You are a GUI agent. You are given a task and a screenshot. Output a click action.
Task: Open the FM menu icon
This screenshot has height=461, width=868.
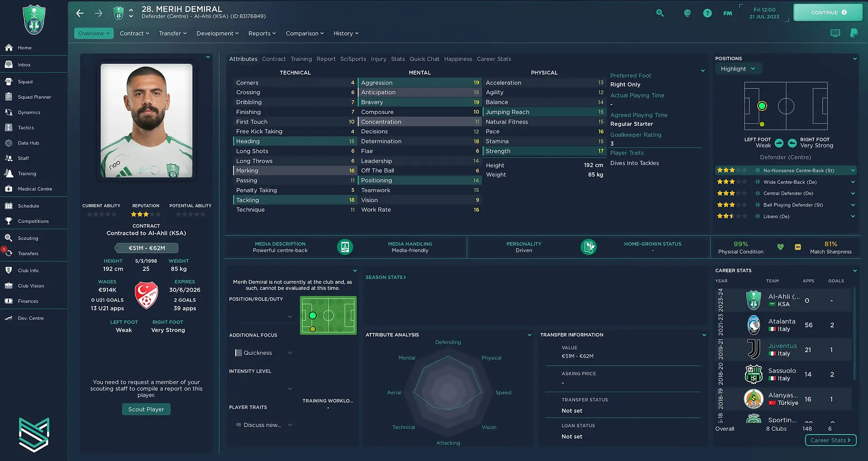coord(727,14)
